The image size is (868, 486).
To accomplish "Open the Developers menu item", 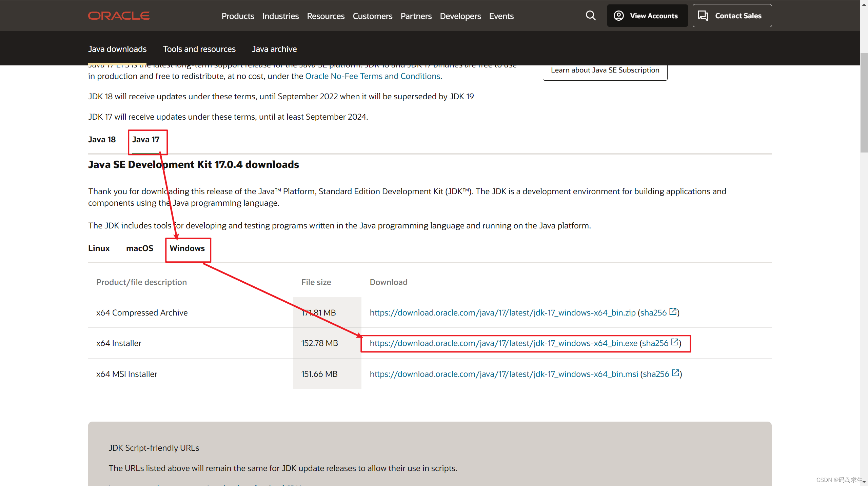I will [x=460, y=16].
